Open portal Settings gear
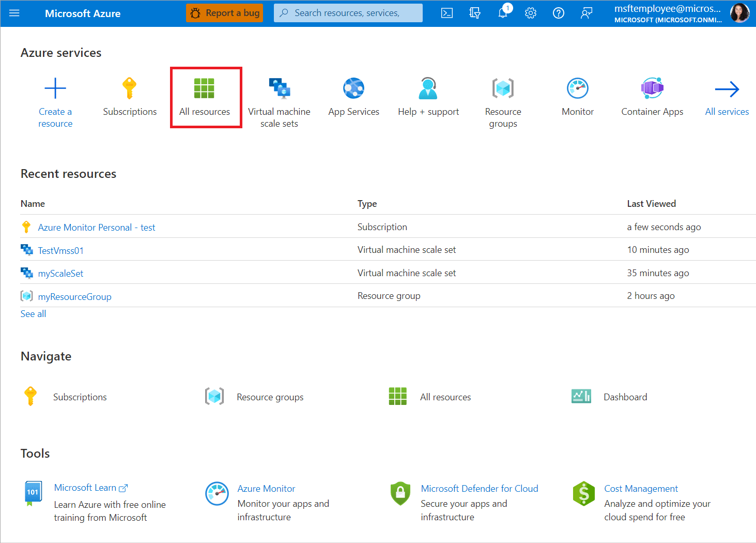Image resolution: width=756 pixels, height=543 pixels. click(531, 13)
